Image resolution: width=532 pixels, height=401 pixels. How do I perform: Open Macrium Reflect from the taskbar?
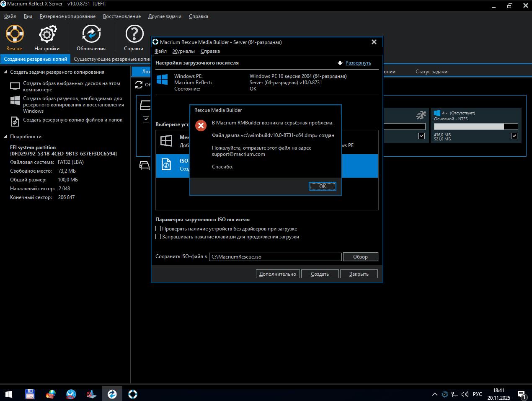point(112,394)
